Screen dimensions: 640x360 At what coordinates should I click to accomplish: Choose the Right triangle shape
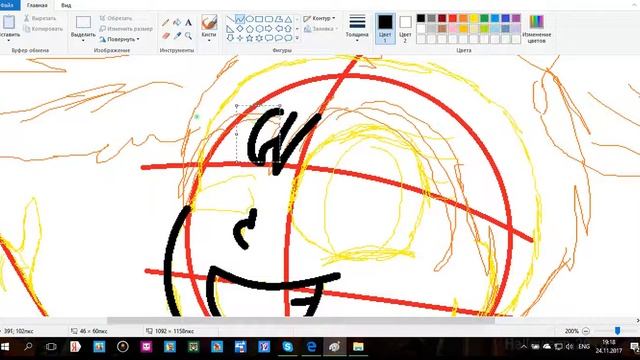pos(230,29)
